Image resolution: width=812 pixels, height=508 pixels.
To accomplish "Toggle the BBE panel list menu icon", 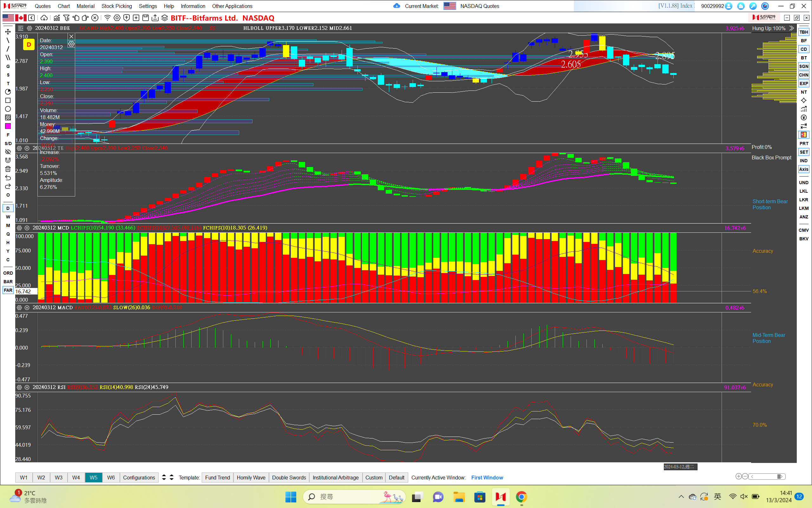I will [21, 28].
